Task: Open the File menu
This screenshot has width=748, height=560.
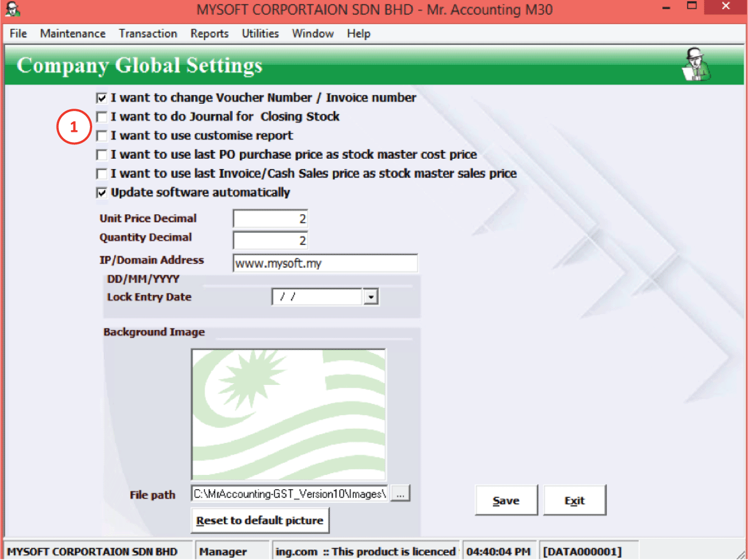Action: pyautogui.click(x=18, y=33)
